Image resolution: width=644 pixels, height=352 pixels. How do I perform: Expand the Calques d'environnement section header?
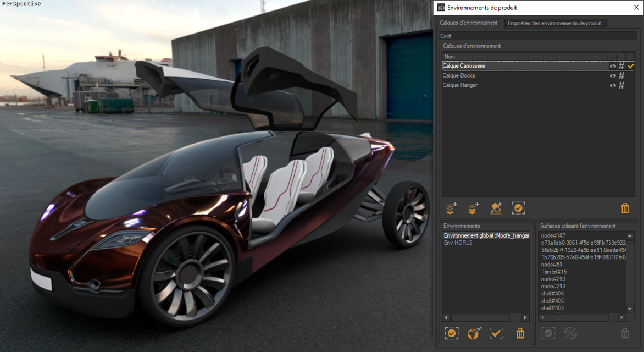[x=471, y=46]
